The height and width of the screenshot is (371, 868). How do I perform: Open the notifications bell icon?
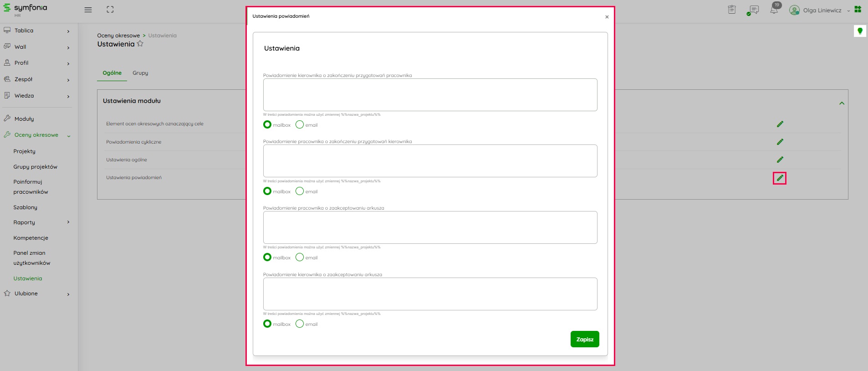point(774,10)
